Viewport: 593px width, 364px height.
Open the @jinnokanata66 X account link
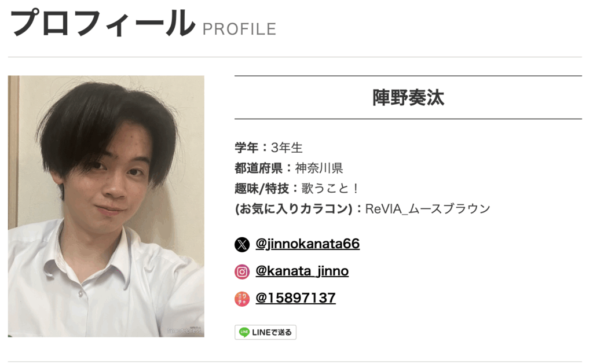tap(308, 244)
